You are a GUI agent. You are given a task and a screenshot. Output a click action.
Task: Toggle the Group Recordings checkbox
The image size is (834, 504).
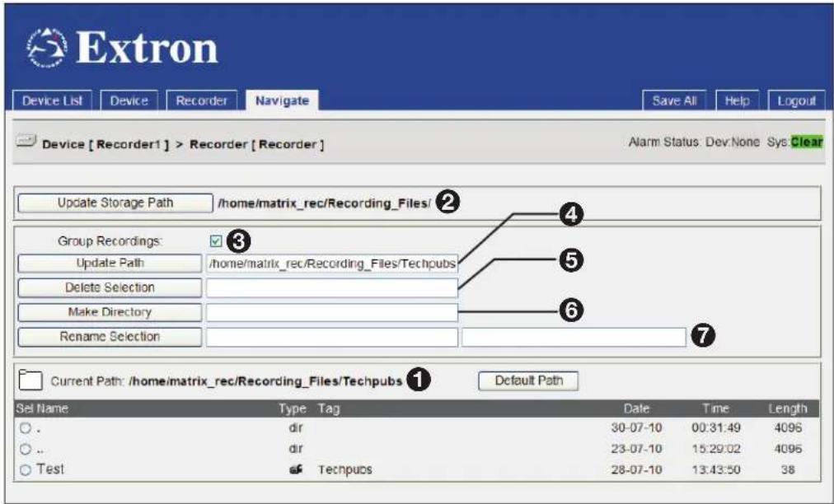pos(215,241)
